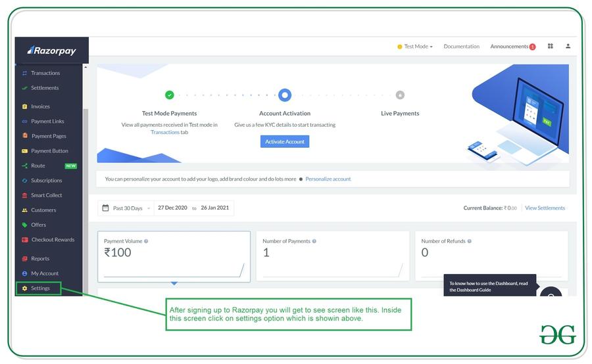The image size is (592, 364).
Task: Click the Test Mode Payments completed step
Action: pyautogui.click(x=170, y=95)
